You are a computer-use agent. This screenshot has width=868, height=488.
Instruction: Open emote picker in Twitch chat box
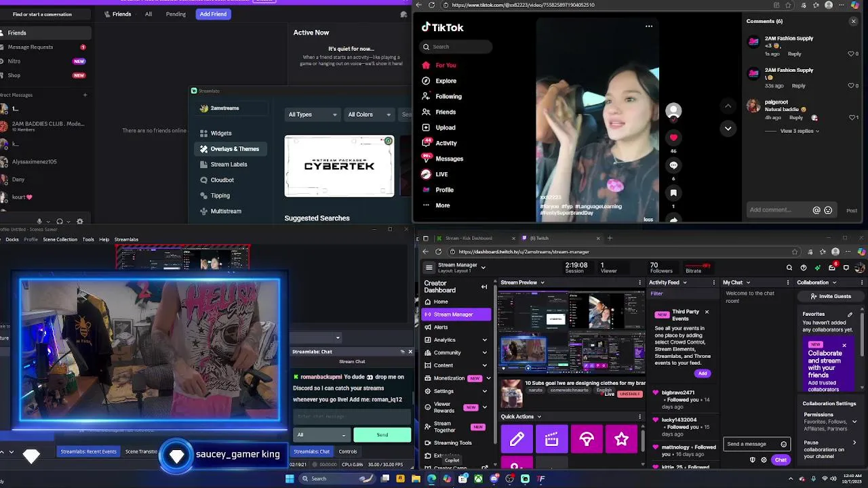point(784,445)
